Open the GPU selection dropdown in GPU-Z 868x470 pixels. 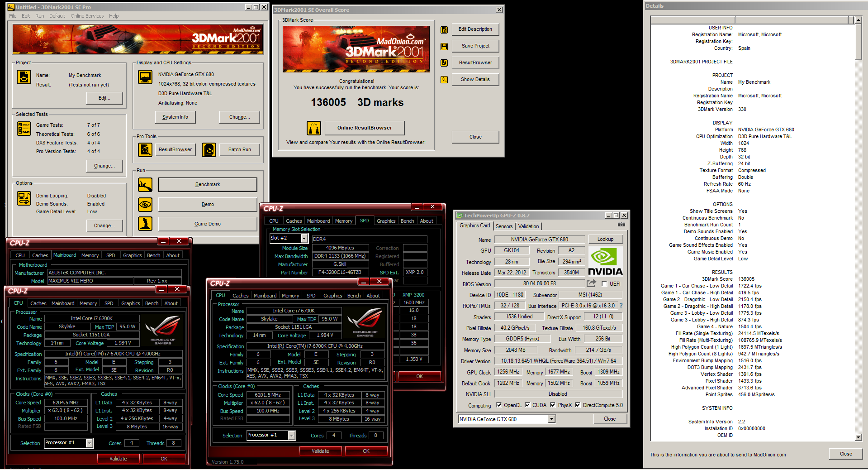[x=552, y=419]
